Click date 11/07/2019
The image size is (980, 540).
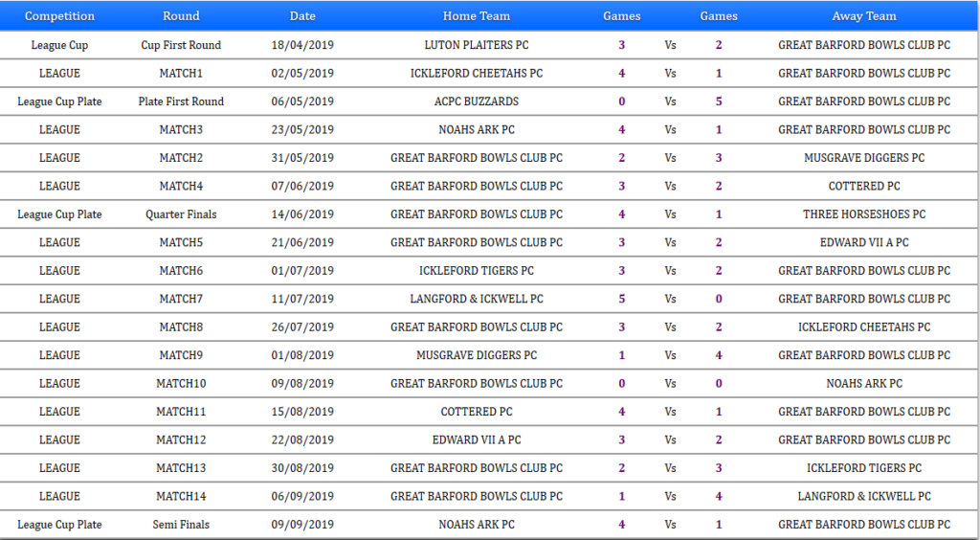[x=302, y=299]
